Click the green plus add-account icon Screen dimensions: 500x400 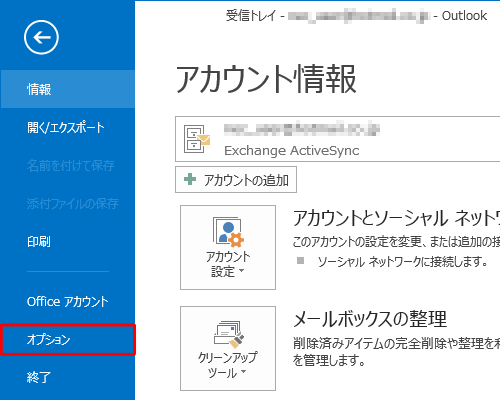[190, 179]
